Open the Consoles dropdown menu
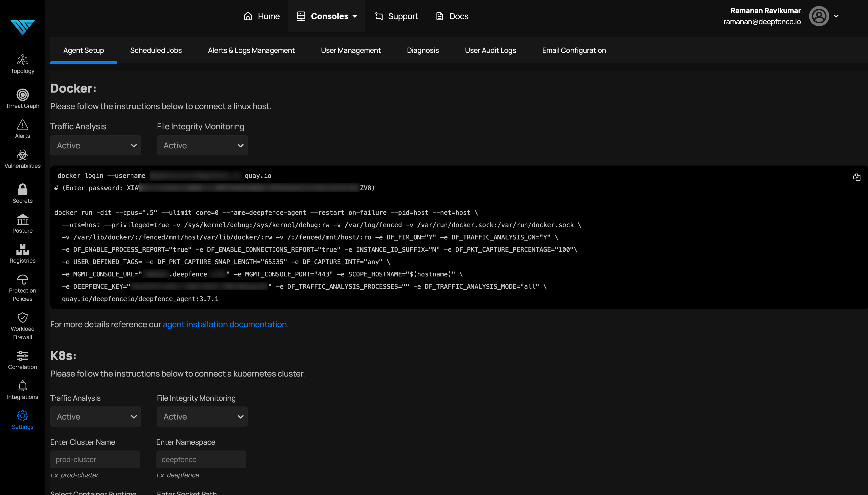 [x=327, y=16]
